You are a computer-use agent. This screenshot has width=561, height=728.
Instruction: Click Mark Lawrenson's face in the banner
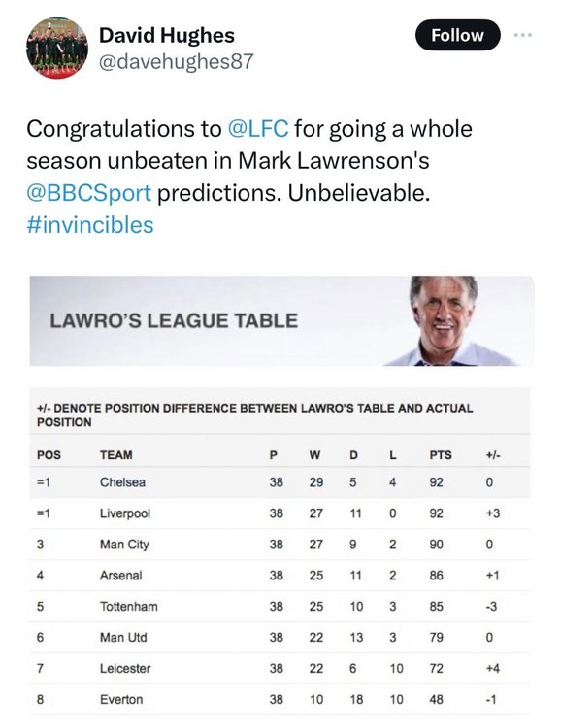point(444,310)
